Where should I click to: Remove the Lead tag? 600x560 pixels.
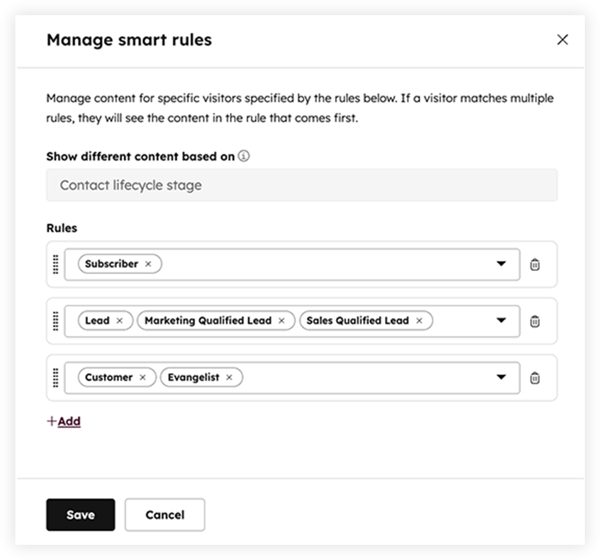pos(119,321)
